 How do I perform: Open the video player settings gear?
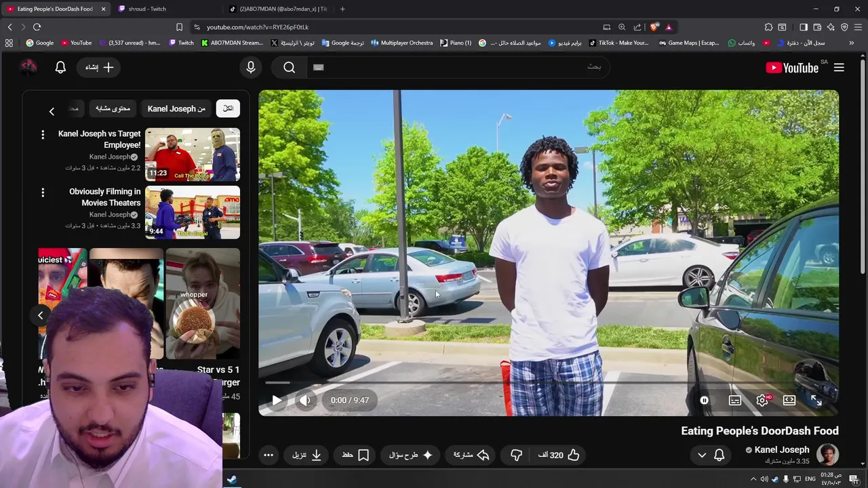(x=762, y=401)
